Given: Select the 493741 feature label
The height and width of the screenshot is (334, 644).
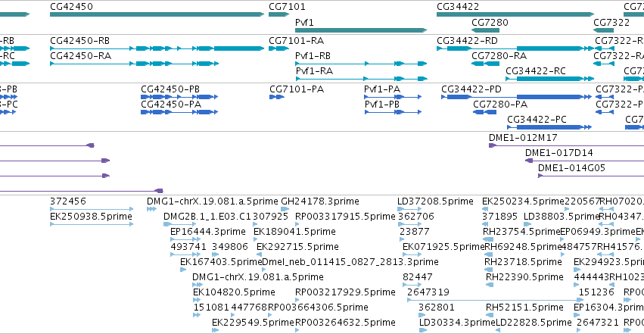Looking at the screenshot, I should click(x=188, y=247).
